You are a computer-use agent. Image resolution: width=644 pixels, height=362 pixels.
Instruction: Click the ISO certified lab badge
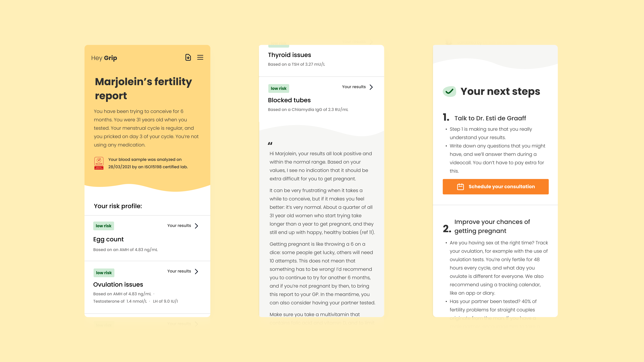tap(99, 163)
